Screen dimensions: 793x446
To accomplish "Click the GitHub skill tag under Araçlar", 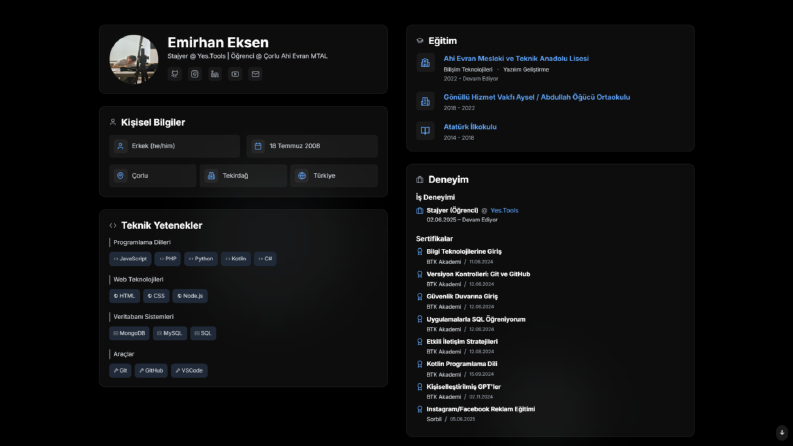I will [x=151, y=371].
